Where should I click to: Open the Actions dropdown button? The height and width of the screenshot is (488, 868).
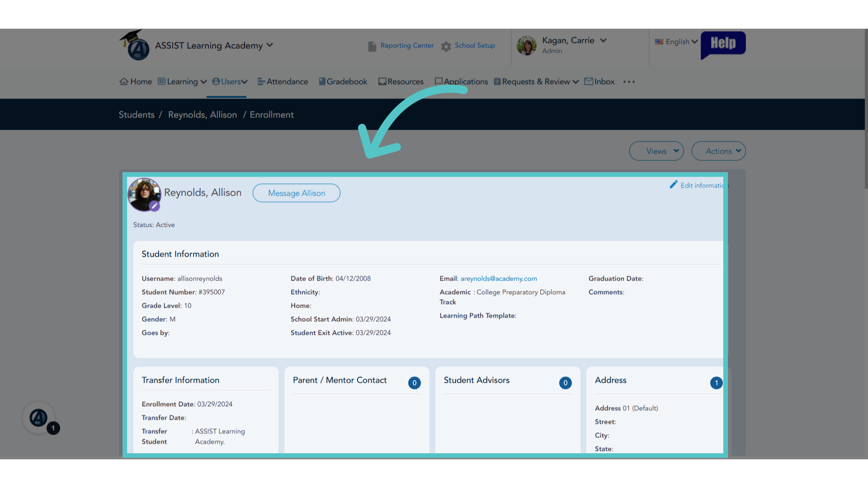(x=718, y=151)
